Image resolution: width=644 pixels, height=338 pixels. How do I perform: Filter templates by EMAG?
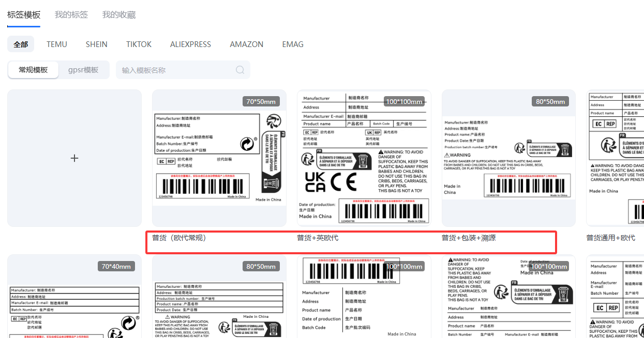(293, 44)
